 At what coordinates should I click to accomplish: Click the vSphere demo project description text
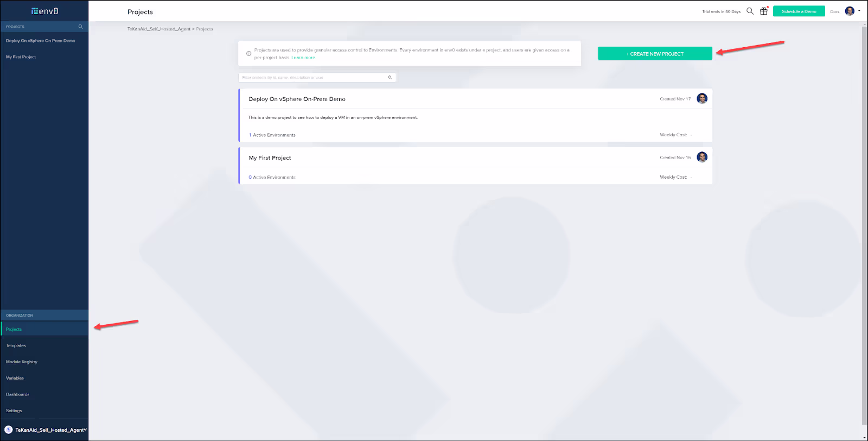coord(333,117)
